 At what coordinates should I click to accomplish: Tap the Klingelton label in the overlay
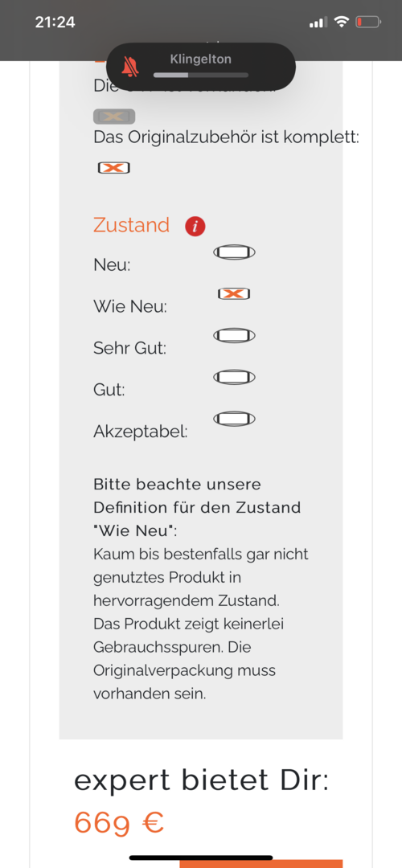click(200, 59)
